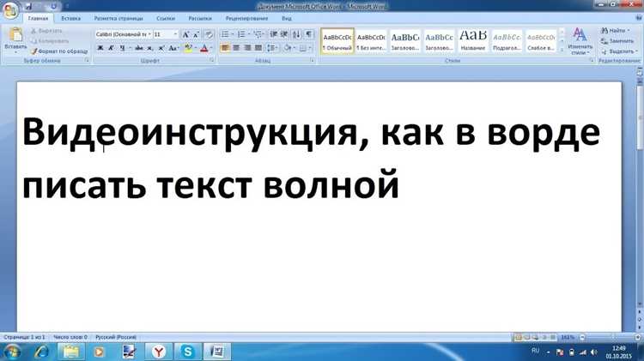Toggle italic К formatting
Viewport: 644px width, 361px height.
pyautogui.click(x=111, y=48)
